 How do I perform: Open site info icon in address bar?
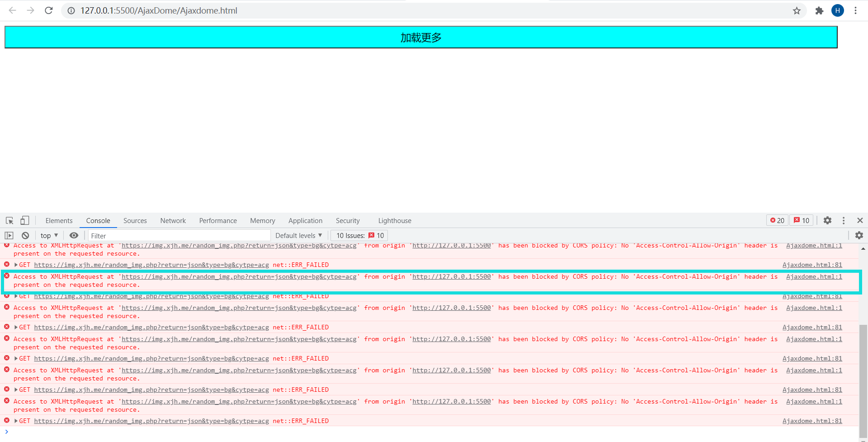pyautogui.click(x=71, y=10)
